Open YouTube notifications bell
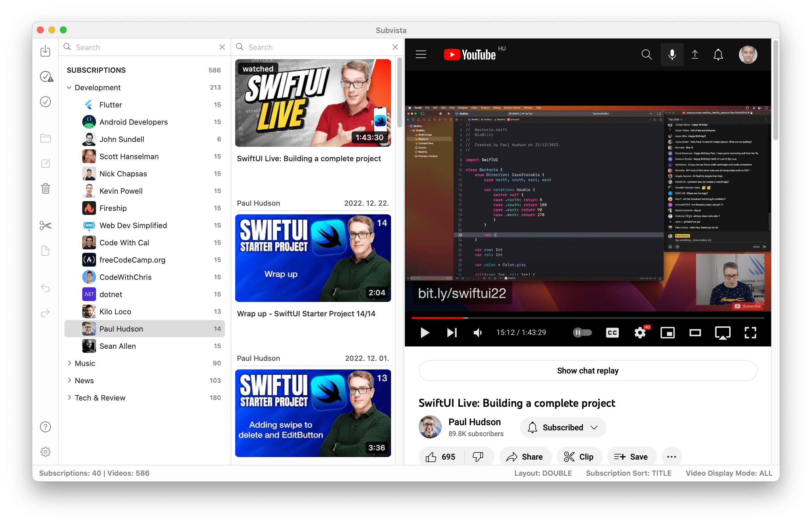Viewport: 812px width, 524px height. point(718,55)
